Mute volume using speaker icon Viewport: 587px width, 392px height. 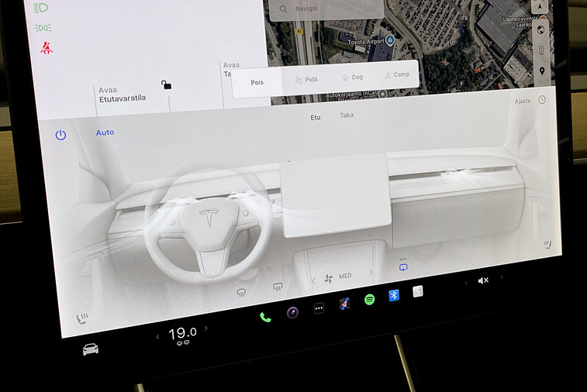(x=483, y=280)
